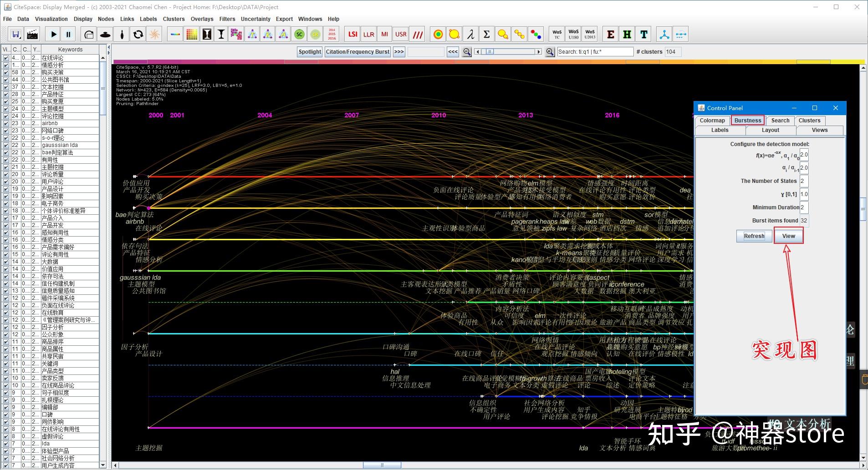Click the zoom-in magnifier icon

(x=550, y=52)
